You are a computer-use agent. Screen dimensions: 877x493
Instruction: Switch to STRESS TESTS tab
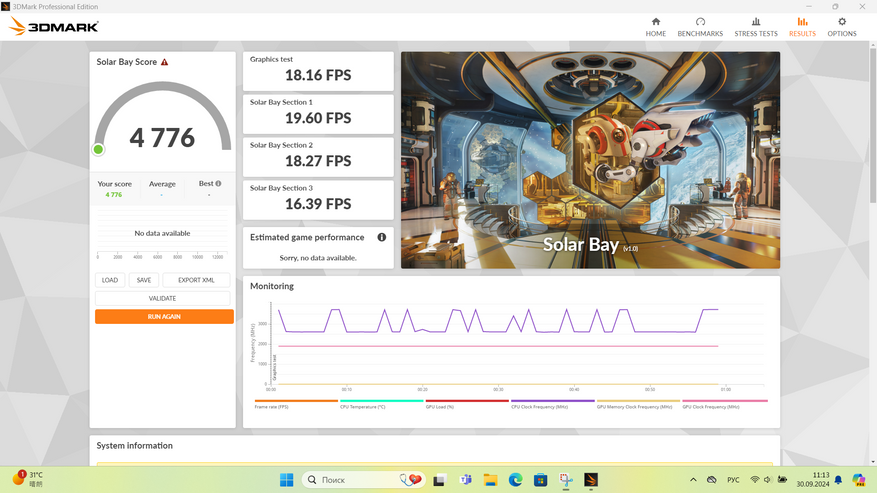tap(756, 27)
